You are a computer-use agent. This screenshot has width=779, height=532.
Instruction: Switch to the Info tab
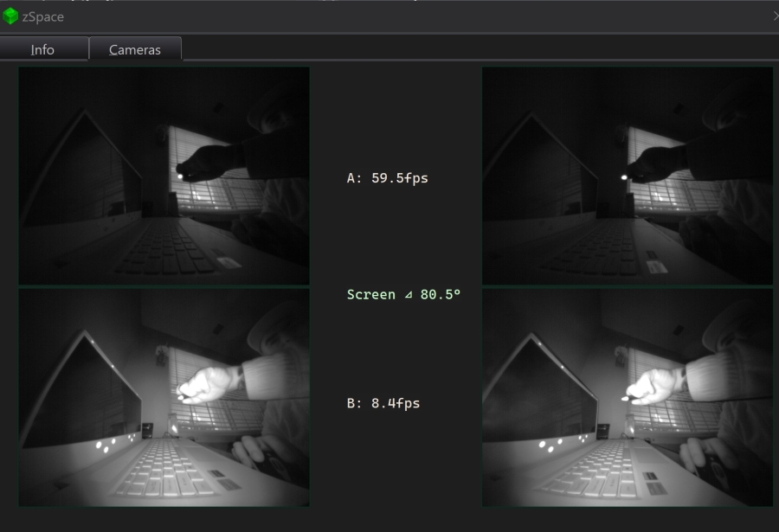(42, 49)
